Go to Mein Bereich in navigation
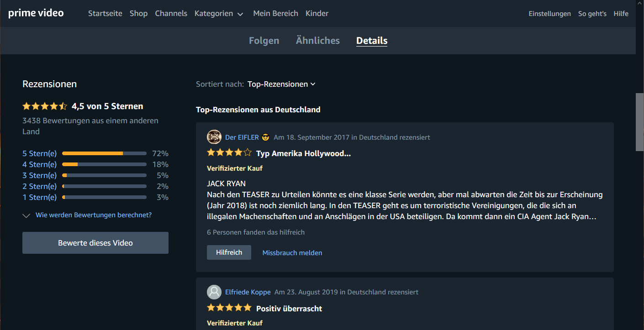Image resolution: width=644 pixels, height=330 pixels. pos(275,14)
